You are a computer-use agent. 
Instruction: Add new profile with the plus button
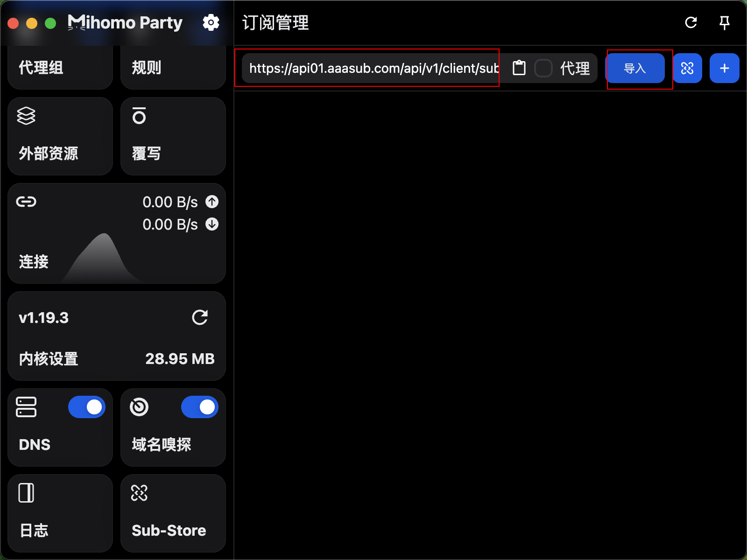725,68
